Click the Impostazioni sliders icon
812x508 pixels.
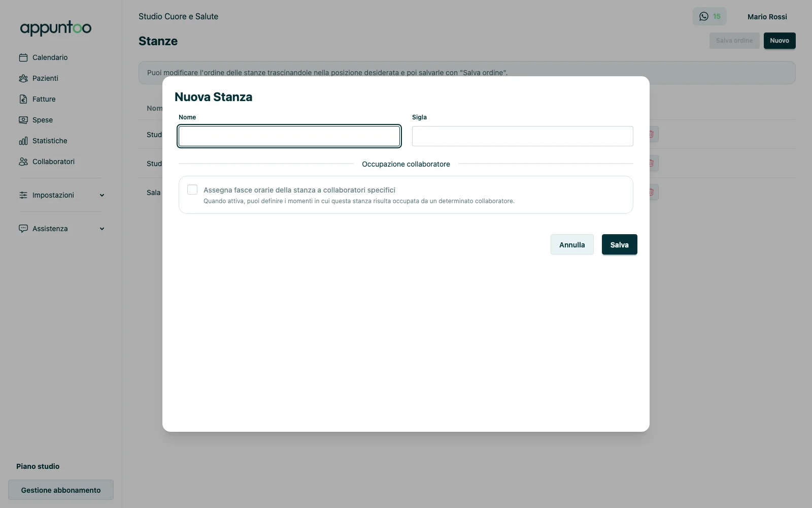coord(23,195)
